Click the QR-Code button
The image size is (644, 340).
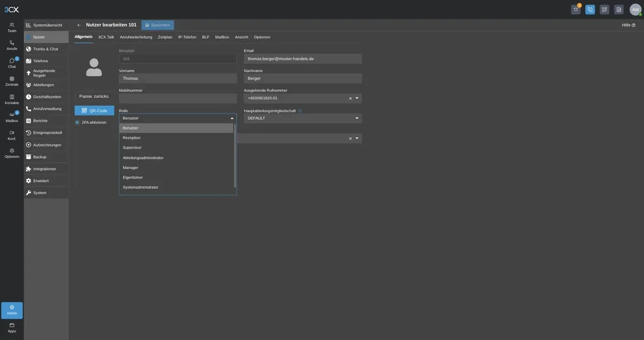(x=94, y=111)
